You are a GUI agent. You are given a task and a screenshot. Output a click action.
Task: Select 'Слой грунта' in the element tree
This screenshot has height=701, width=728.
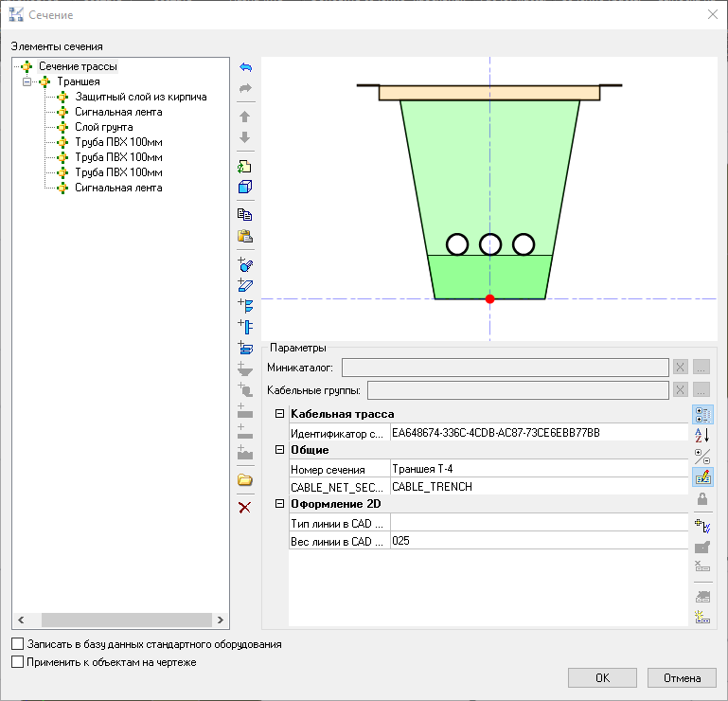103,127
